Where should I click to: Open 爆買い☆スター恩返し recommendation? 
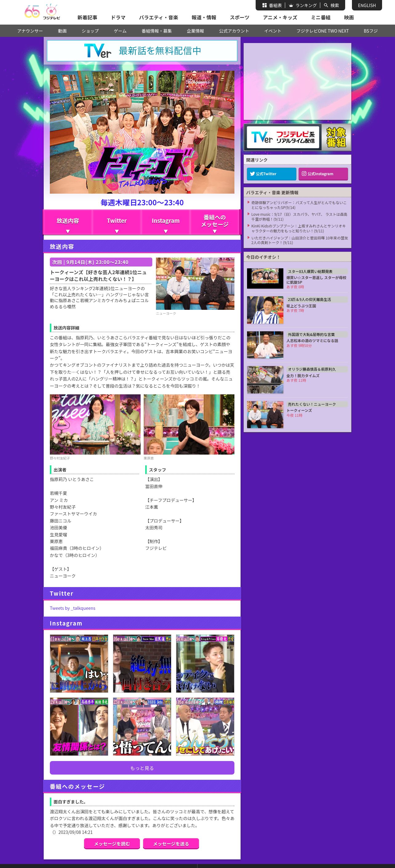[x=297, y=279]
